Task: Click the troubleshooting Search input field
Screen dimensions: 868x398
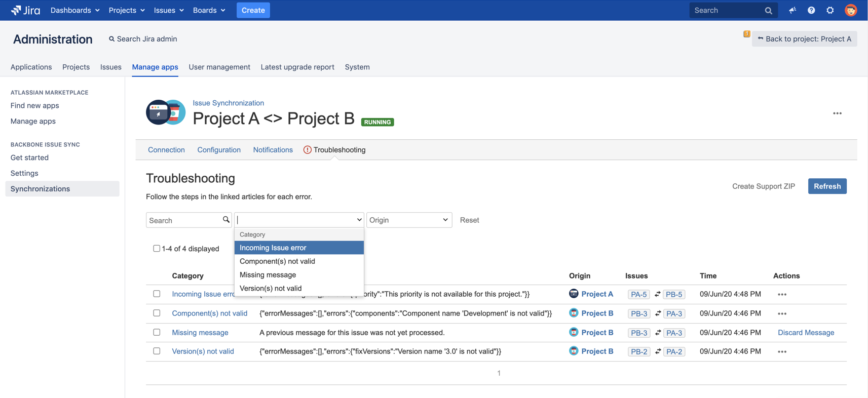Action: pos(184,220)
